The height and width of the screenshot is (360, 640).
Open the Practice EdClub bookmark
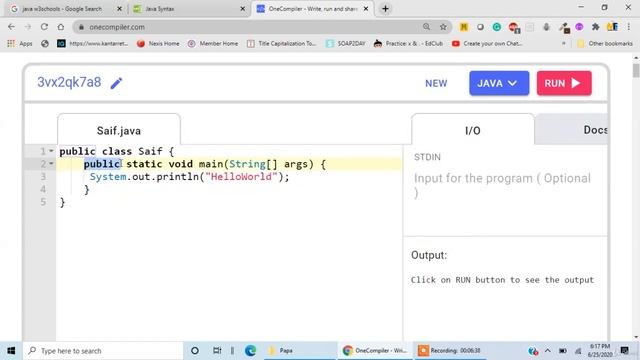tap(409, 43)
